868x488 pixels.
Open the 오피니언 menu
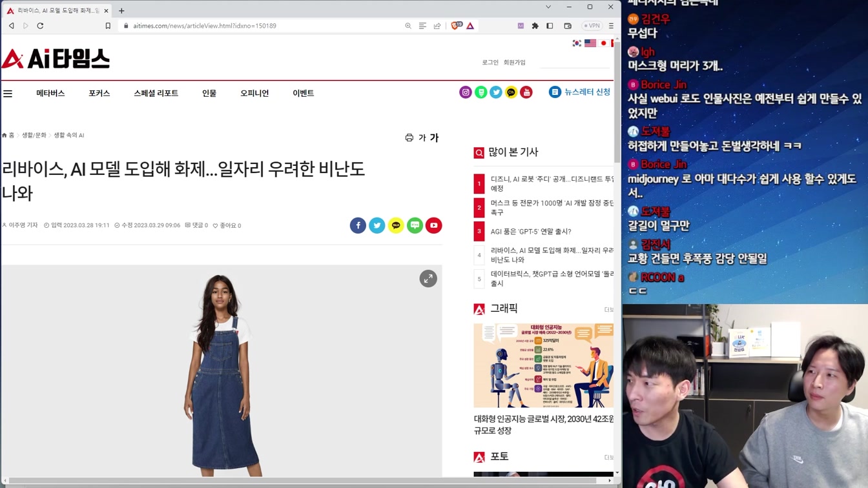[x=254, y=94]
